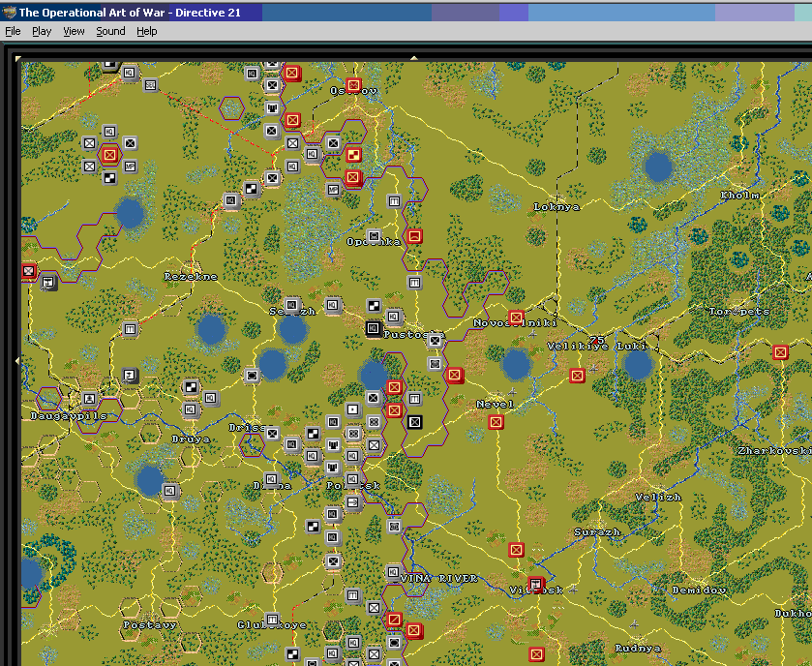Select the red HQ unit on Vitebsk
Viewport: 812px width, 666px height.
536,585
